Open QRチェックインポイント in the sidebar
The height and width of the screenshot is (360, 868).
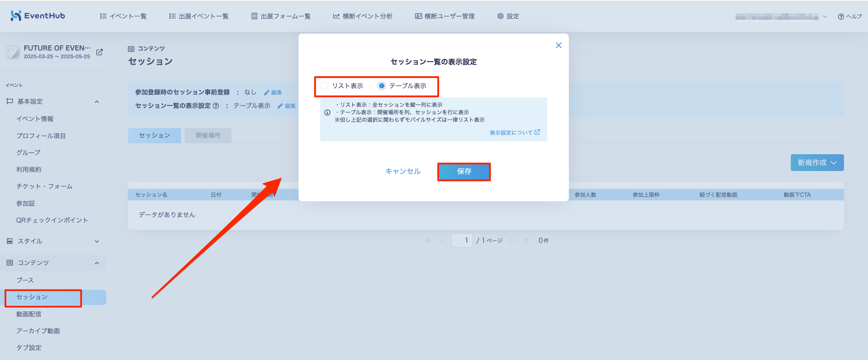(x=52, y=220)
